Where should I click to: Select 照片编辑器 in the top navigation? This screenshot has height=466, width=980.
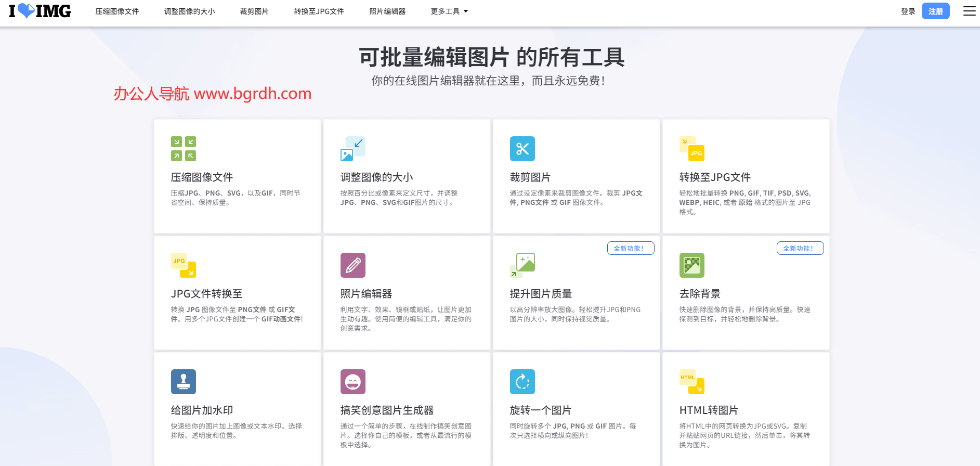click(387, 11)
